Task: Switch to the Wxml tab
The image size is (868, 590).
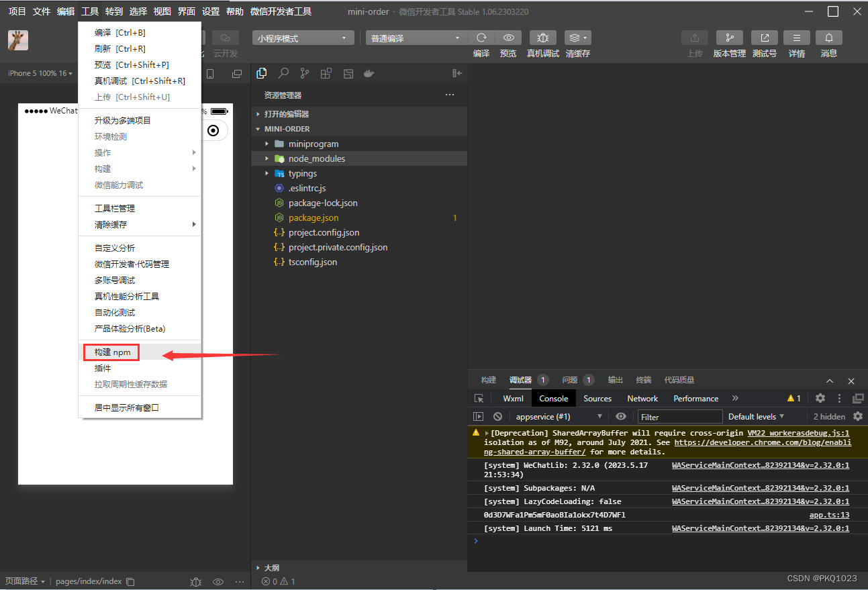Action: point(514,398)
